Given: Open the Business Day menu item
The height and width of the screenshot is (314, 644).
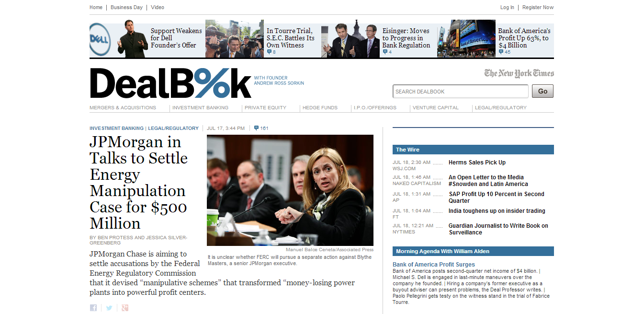Looking at the screenshot, I should [x=126, y=7].
